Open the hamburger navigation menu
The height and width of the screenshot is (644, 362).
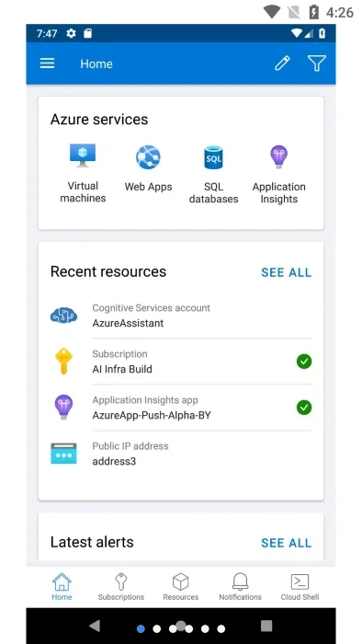(x=47, y=63)
